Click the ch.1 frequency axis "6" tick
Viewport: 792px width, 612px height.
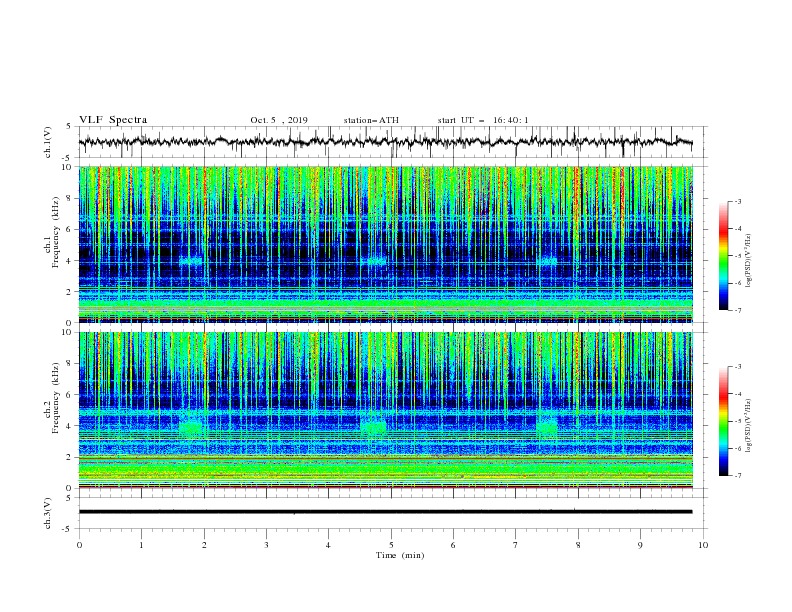[x=69, y=230]
